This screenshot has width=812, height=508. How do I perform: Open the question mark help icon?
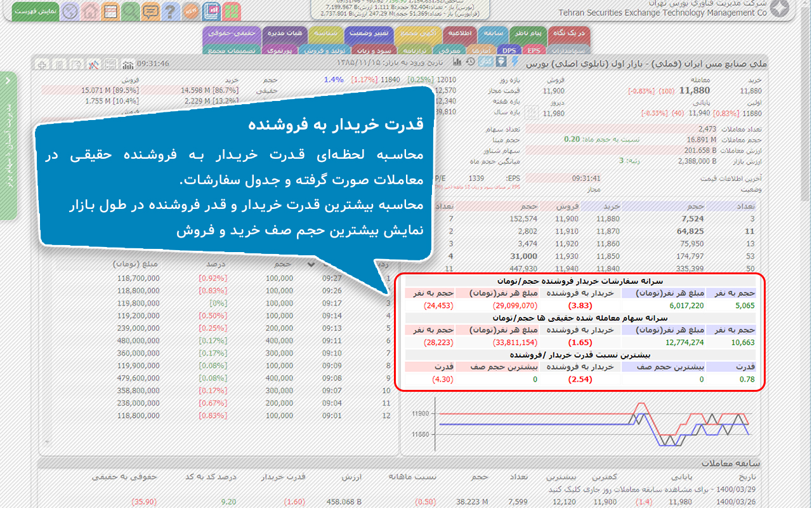170,11
